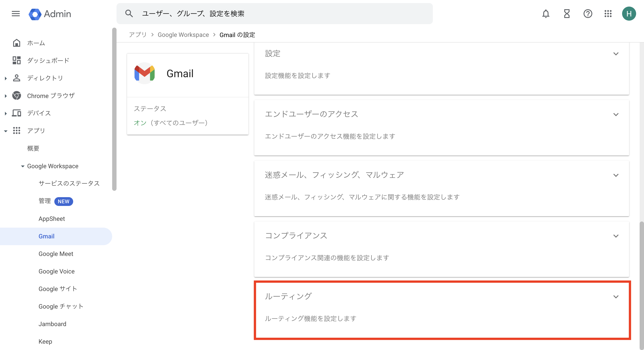Open 管理 NEW item

pyautogui.click(x=56, y=201)
